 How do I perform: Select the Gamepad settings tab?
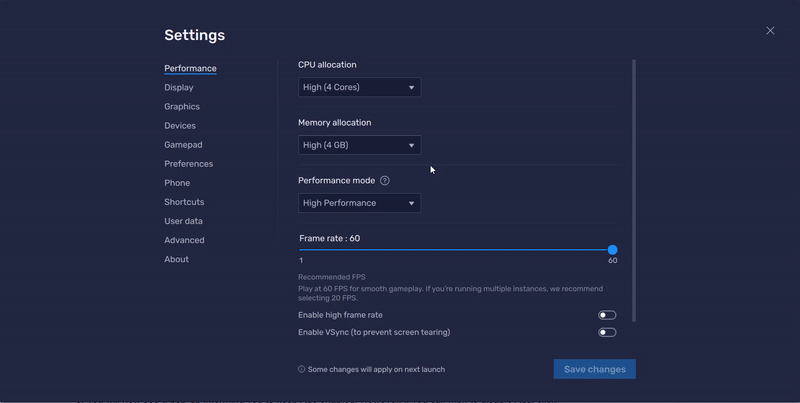(x=183, y=145)
